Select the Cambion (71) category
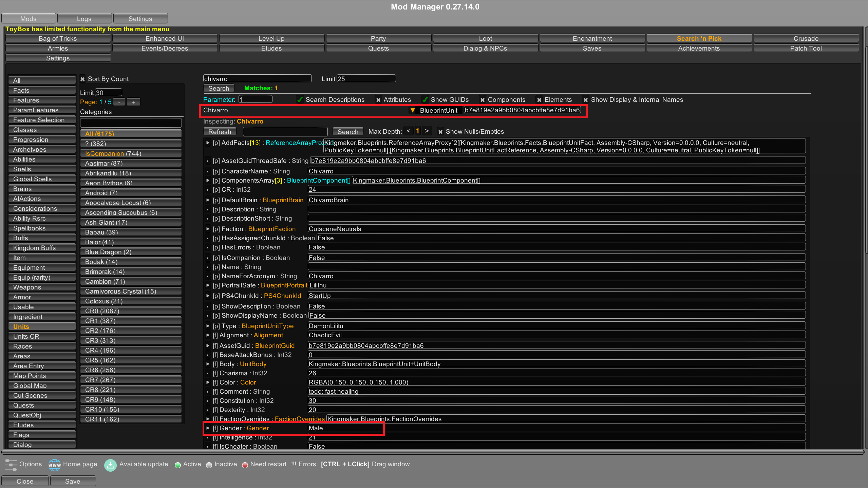Viewport: 868px width, 488px height. point(131,281)
